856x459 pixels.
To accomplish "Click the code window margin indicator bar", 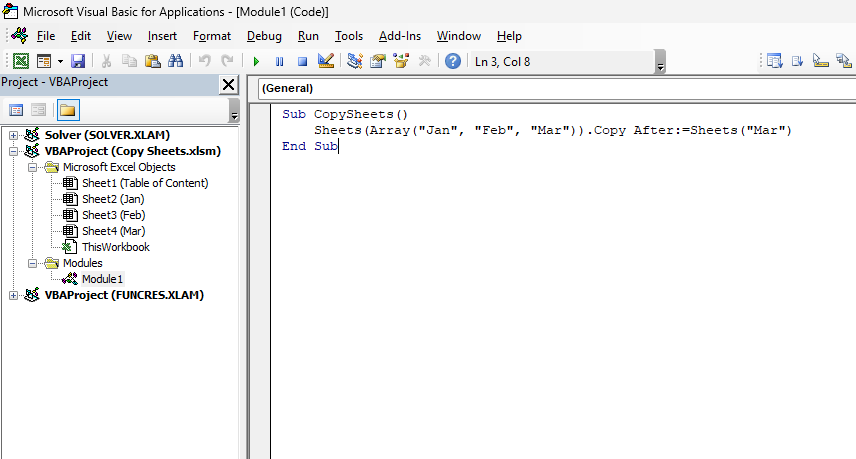I will tap(260, 281).
